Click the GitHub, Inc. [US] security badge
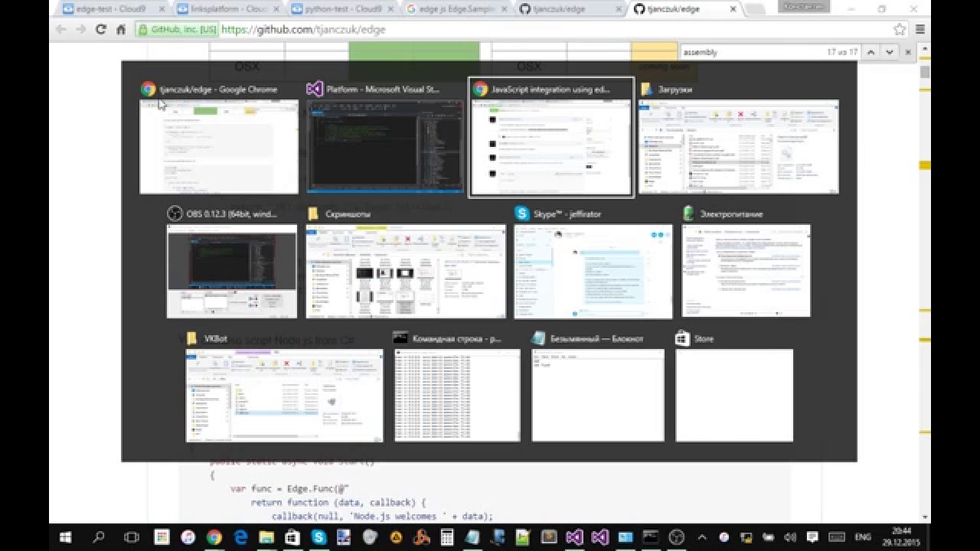Screen dimensions: 980x551 pyautogui.click(x=177, y=29)
